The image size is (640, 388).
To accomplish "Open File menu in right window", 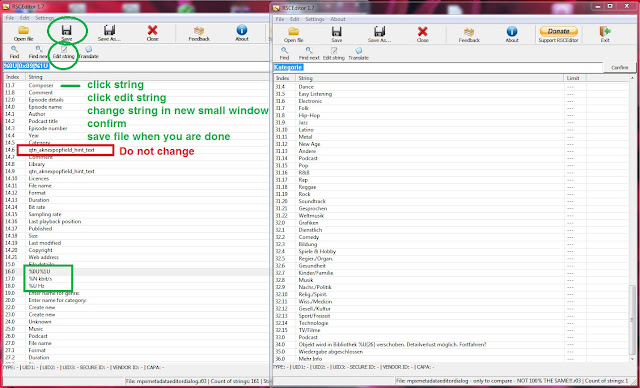I will tap(280, 19).
